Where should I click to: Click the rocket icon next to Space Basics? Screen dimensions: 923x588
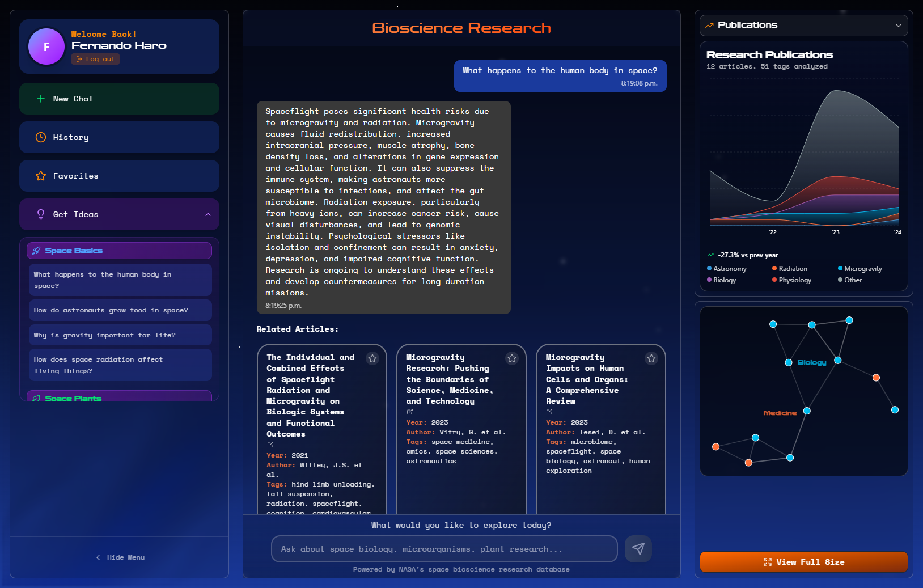(37, 250)
